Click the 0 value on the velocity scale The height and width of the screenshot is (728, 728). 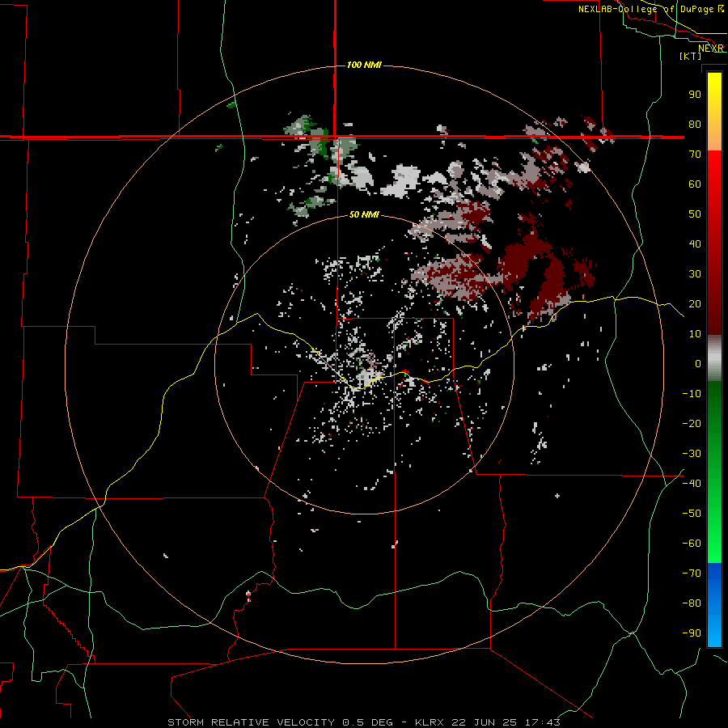pos(698,363)
